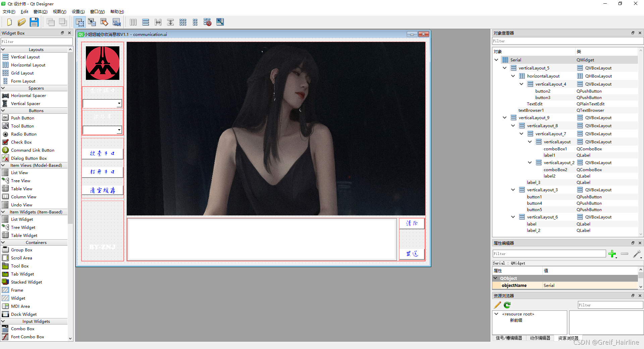This screenshot has width=644, height=349.
Task: Switch to 动作编辑器 tab
Action: click(x=540, y=338)
